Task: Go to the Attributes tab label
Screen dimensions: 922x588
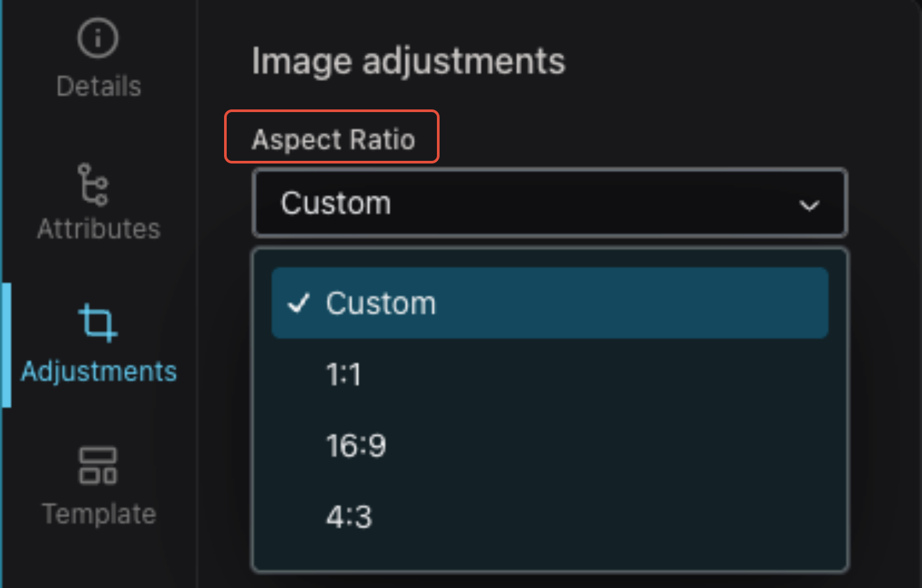Action: pyautogui.click(x=99, y=229)
